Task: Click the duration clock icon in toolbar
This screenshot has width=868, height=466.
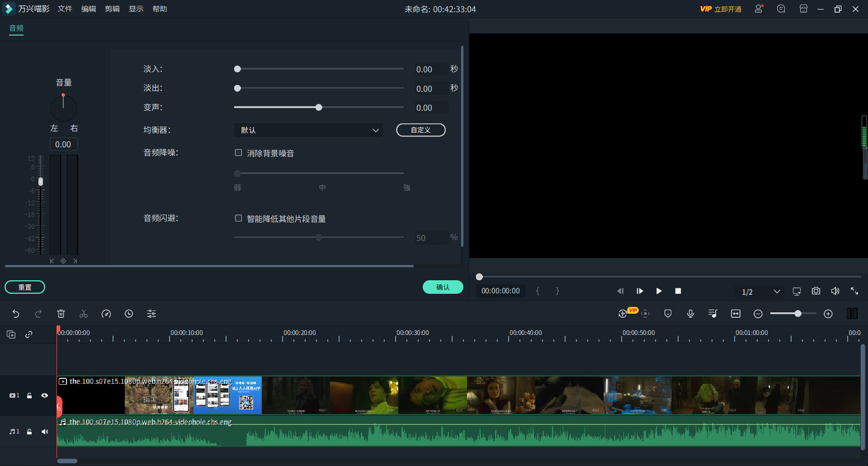Action: [x=128, y=313]
